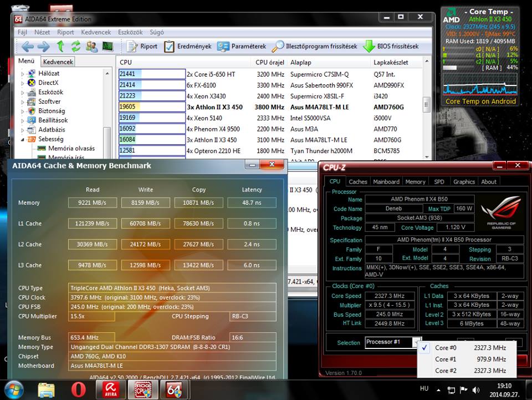Click BIOS frissítések toolbar button

pyautogui.click(x=391, y=46)
